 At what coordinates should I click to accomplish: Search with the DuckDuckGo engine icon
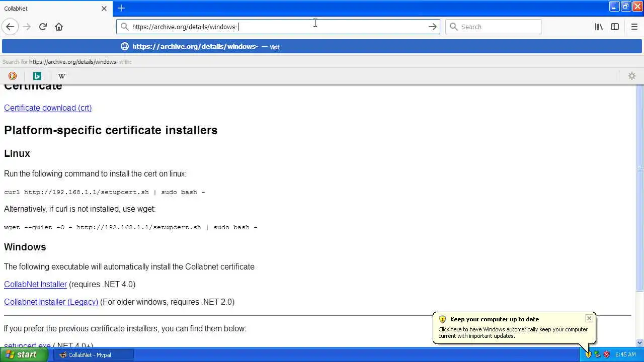13,76
